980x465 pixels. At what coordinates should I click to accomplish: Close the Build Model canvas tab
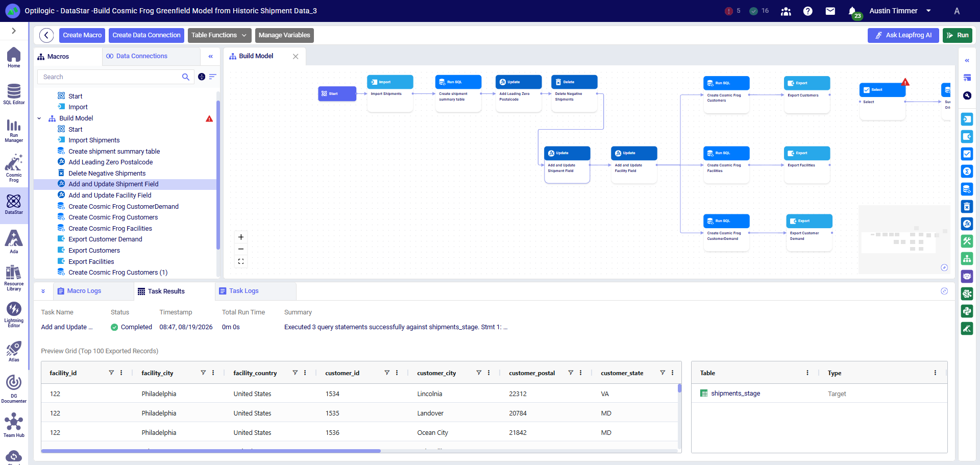point(296,56)
